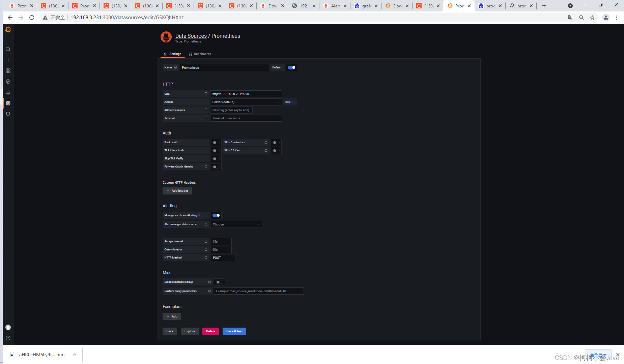Toggle Manage alerts via Alerting UI
The width and height of the screenshot is (624, 364).
(216, 215)
